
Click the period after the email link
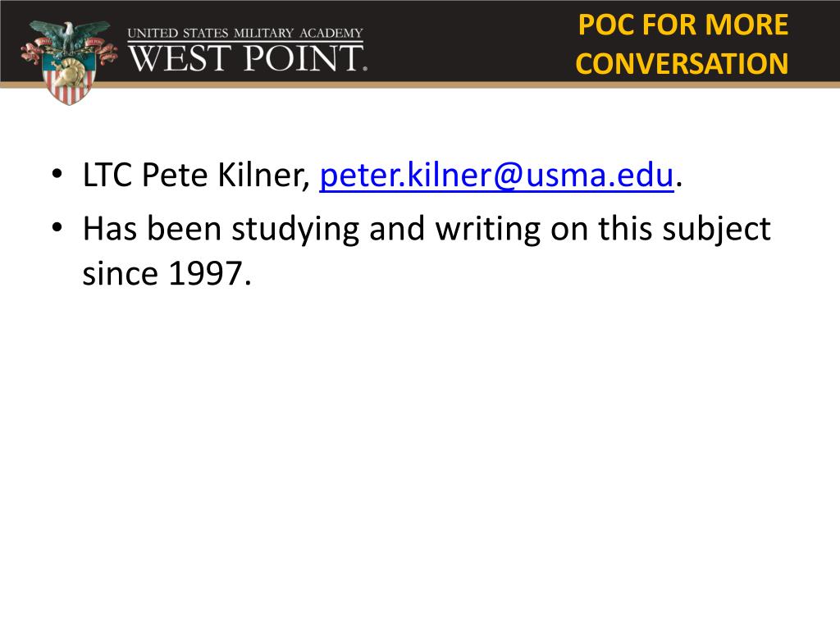pyautogui.click(x=678, y=185)
